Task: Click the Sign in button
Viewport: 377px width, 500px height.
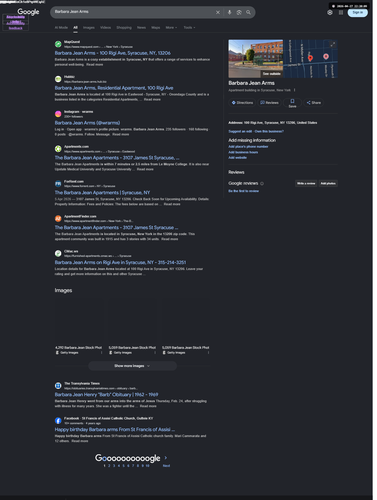Action: [x=358, y=12]
